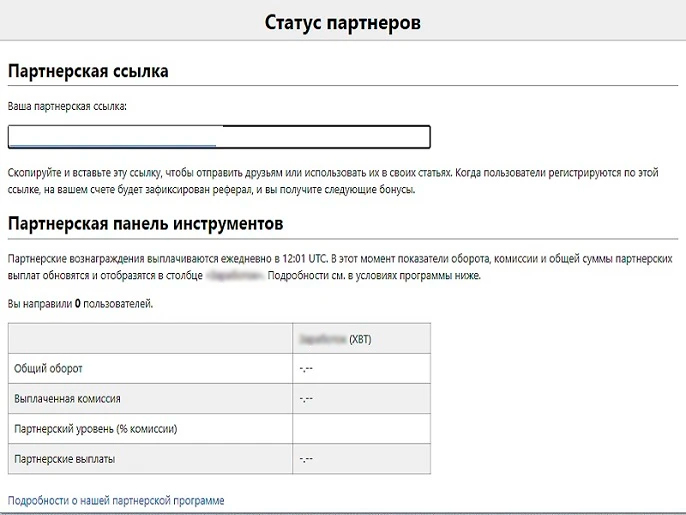
Task: Click the 'Партнерская ссылка' heading
Action: tap(88, 71)
